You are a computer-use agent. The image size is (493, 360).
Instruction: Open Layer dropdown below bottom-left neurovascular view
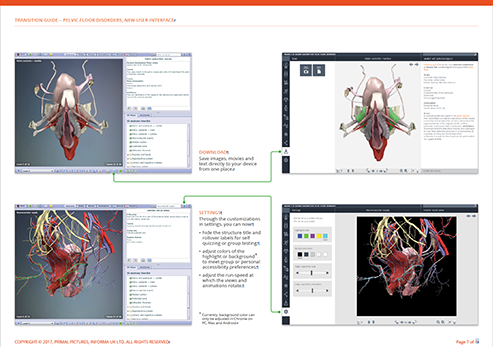pos(38,323)
